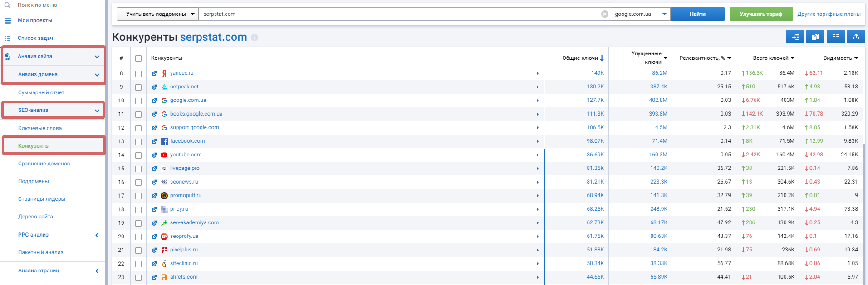
Task: Open the Учитывать поддомены dropdown
Action: click(157, 14)
